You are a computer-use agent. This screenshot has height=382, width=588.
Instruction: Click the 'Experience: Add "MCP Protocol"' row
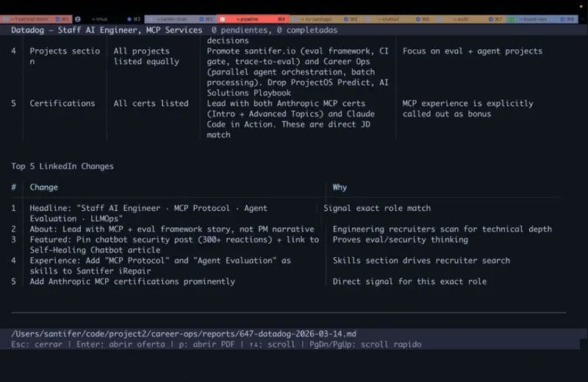160,266
